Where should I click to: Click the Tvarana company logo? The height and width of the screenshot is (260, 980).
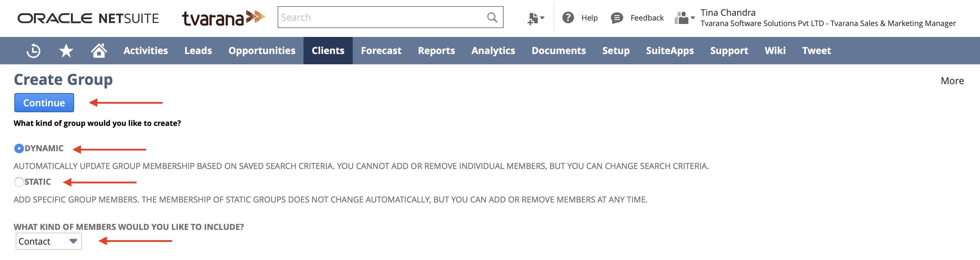[x=223, y=18]
